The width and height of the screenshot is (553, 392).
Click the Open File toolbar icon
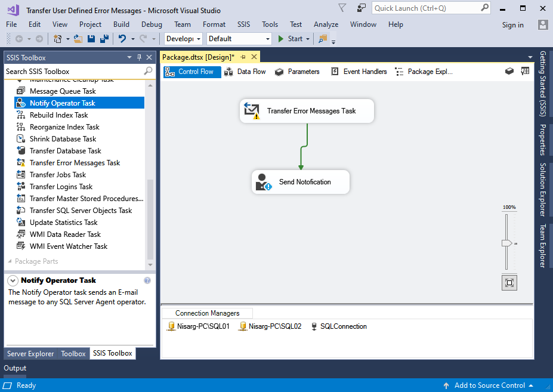pyautogui.click(x=78, y=39)
